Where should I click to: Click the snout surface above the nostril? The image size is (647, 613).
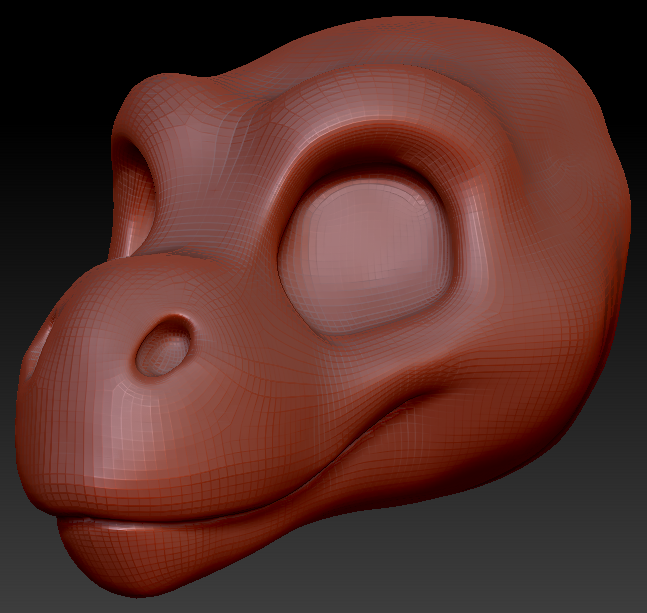150,290
